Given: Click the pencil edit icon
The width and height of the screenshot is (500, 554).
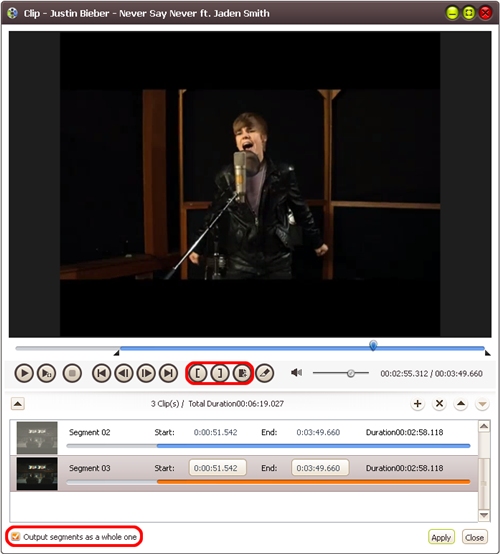Looking at the screenshot, I should pos(265,373).
